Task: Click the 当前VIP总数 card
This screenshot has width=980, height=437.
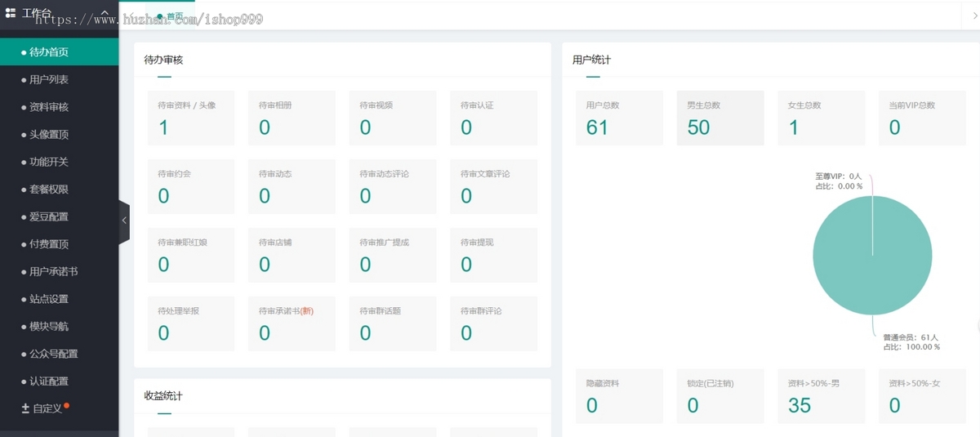Action: pos(922,118)
